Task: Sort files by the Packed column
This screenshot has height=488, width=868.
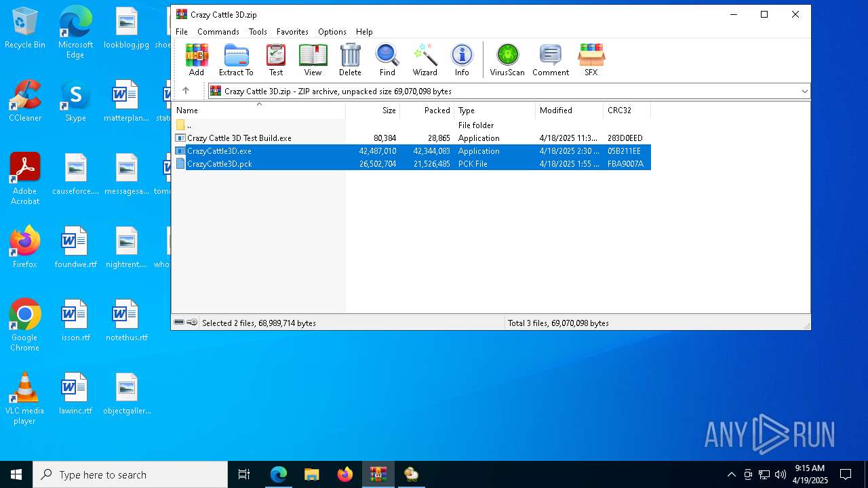Action: pos(427,110)
